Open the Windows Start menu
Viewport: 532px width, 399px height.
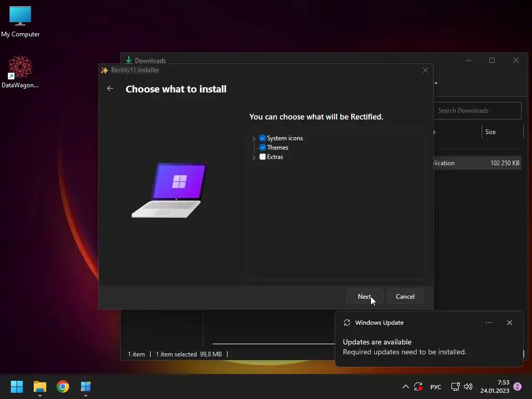pos(17,387)
